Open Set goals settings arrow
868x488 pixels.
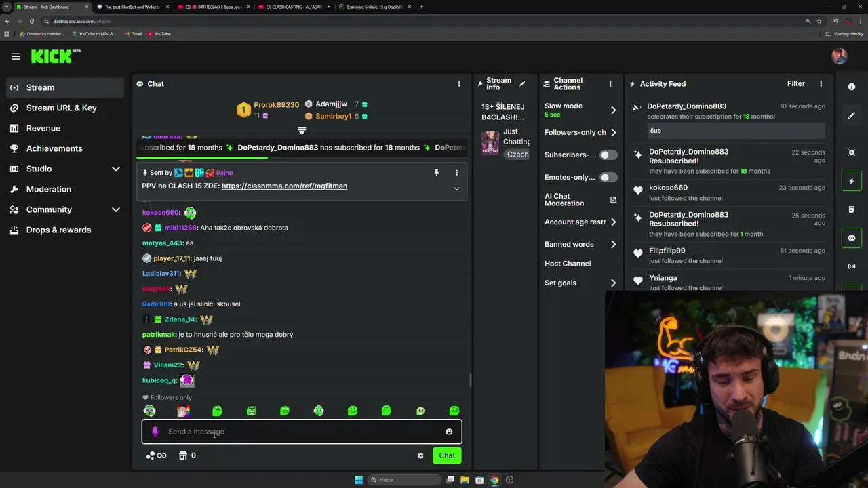[613, 283]
